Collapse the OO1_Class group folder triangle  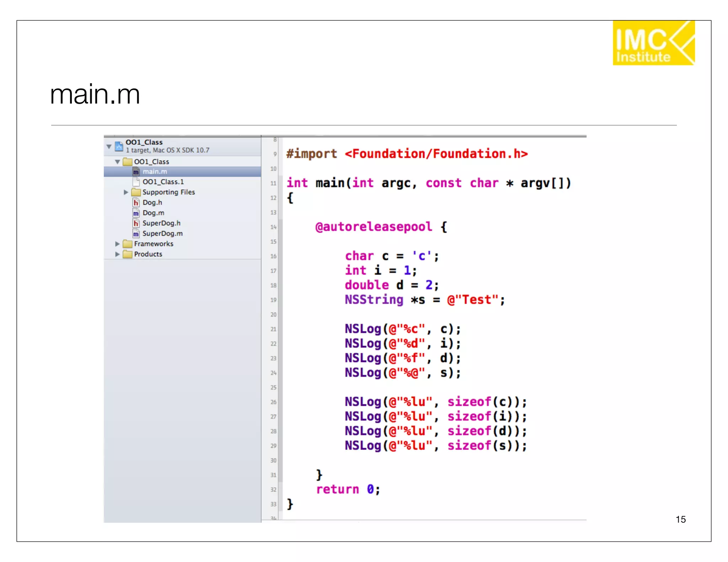point(117,162)
